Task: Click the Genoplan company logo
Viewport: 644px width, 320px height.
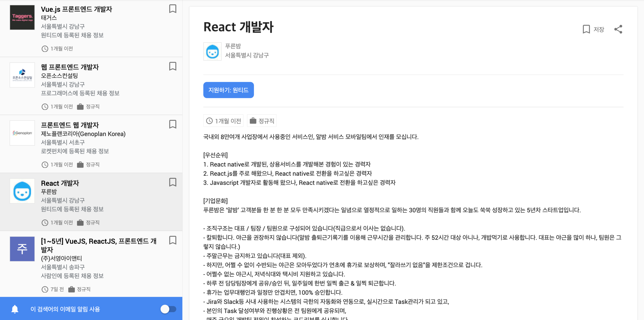Action: coord(22,133)
